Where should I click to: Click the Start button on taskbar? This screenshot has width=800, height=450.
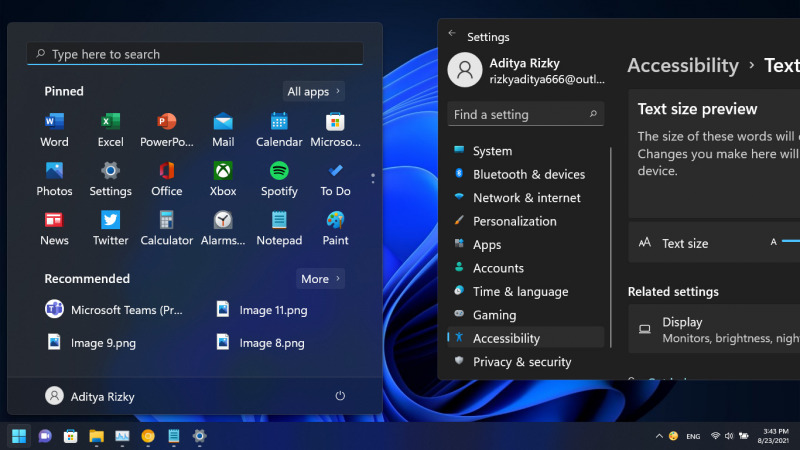click(x=19, y=436)
